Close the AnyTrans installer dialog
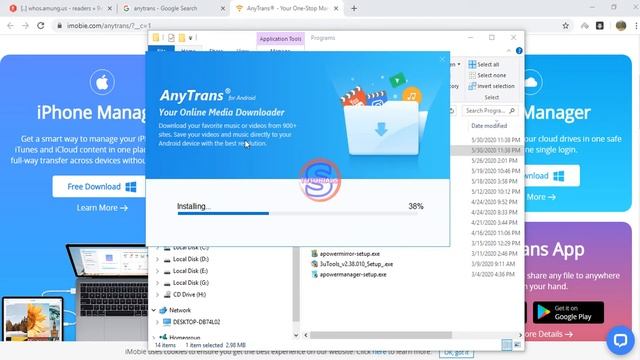The width and height of the screenshot is (640, 360). (x=442, y=60)
